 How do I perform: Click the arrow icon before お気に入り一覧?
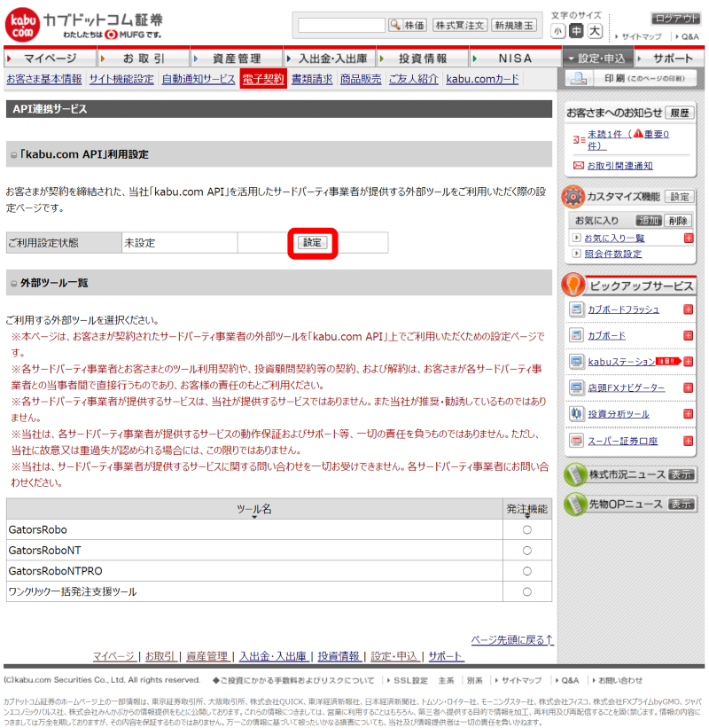pos(576,238)
